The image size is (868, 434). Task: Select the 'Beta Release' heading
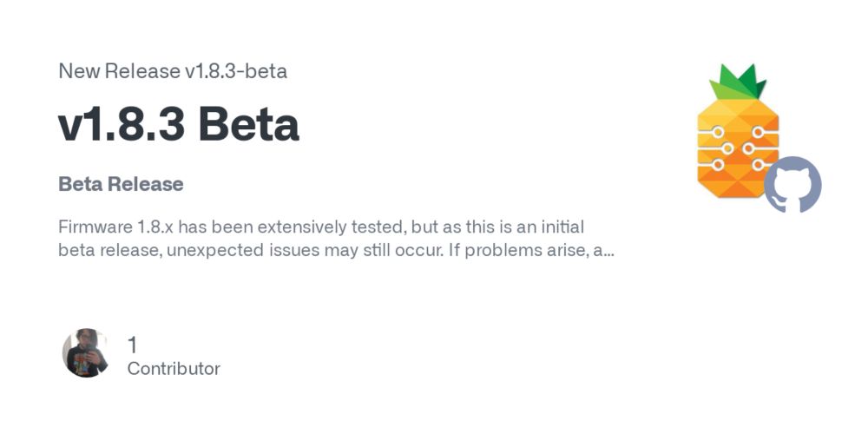(x=121, y=184)
